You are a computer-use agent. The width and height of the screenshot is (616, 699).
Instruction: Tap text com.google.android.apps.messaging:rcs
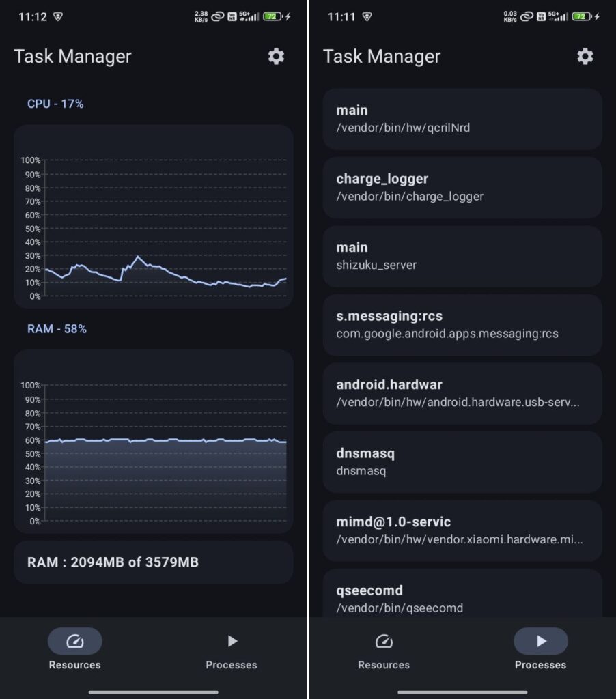[447, 334]
